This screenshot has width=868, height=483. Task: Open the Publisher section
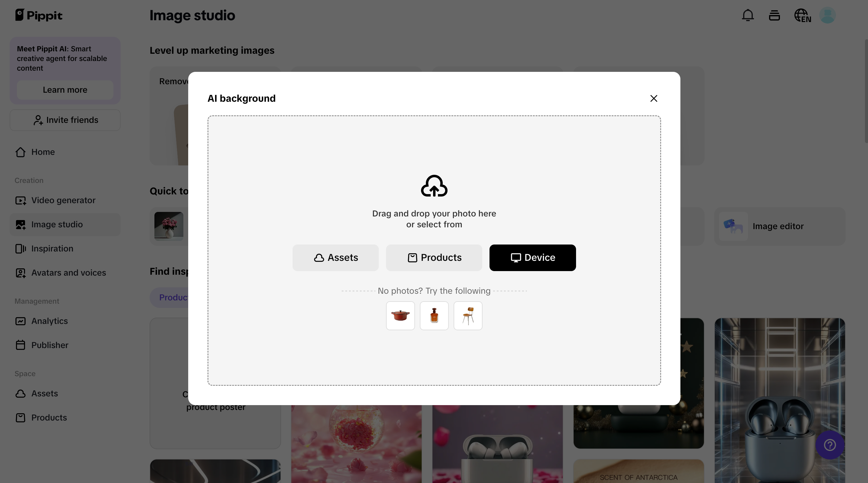[50, 345]
